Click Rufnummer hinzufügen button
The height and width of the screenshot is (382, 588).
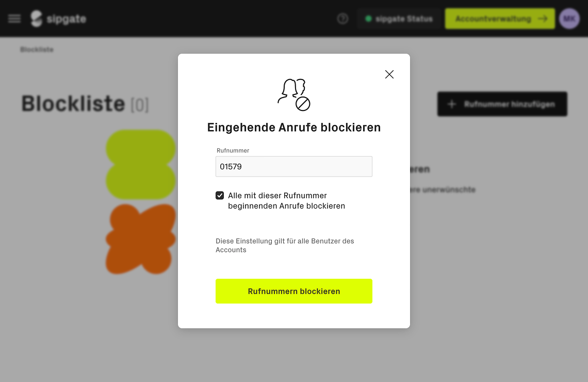(x=502, y=104)
